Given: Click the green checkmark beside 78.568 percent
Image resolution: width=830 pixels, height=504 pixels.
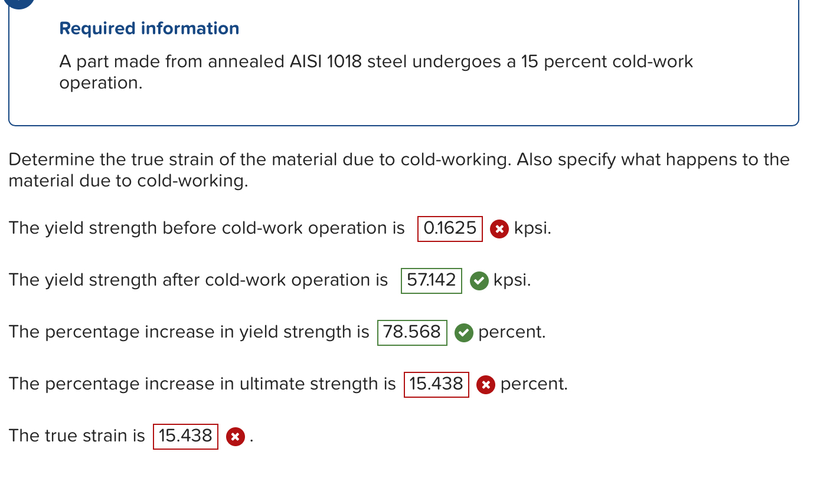Looking at the screenshot, I should coord(464,333).
